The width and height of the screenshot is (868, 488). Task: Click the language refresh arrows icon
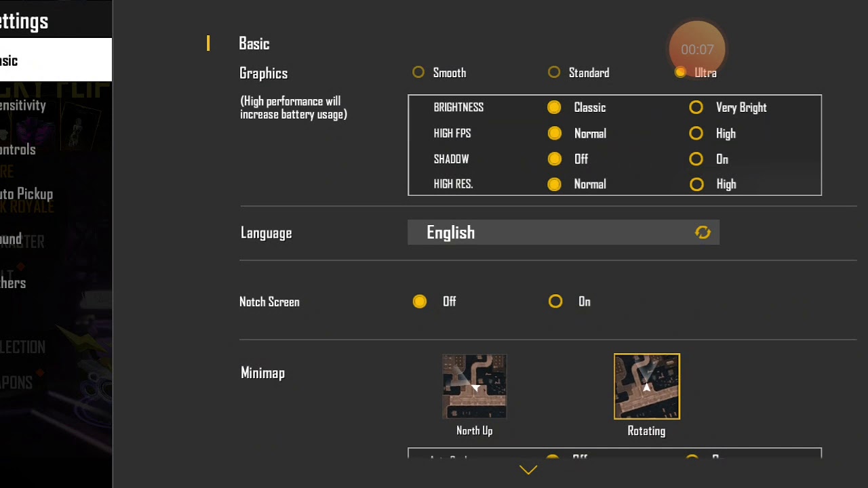tap(703, 232)
